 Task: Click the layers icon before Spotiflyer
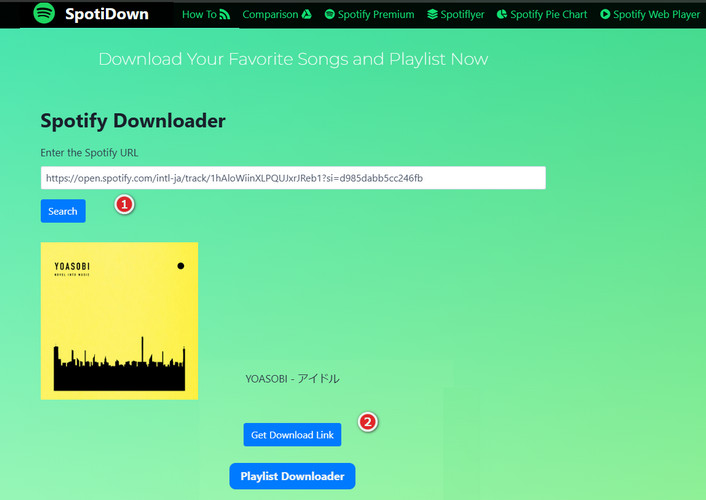click(x=432, y=14)
